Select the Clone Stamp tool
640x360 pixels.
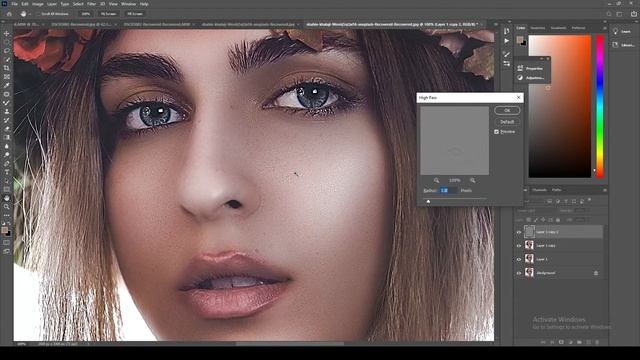7,111
